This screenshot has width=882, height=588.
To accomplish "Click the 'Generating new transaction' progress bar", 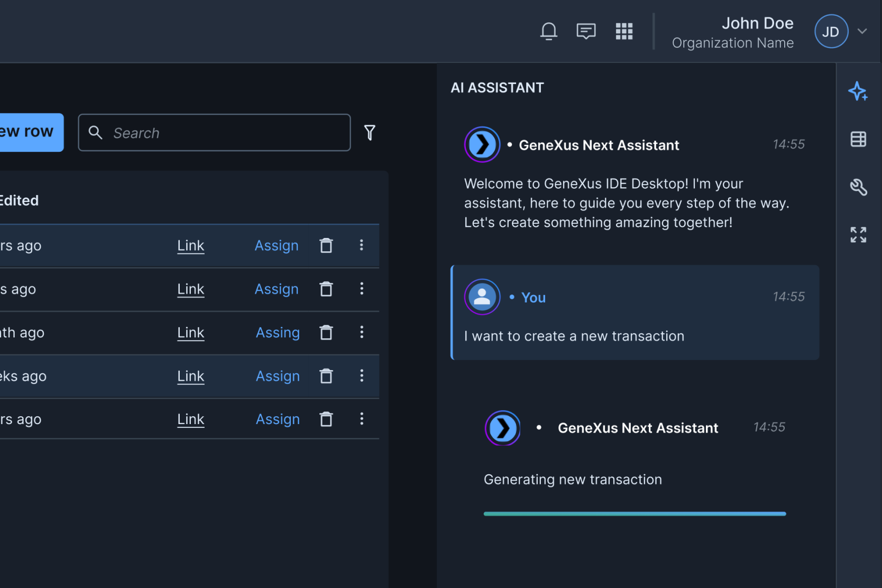I will [x=635, y=513].
